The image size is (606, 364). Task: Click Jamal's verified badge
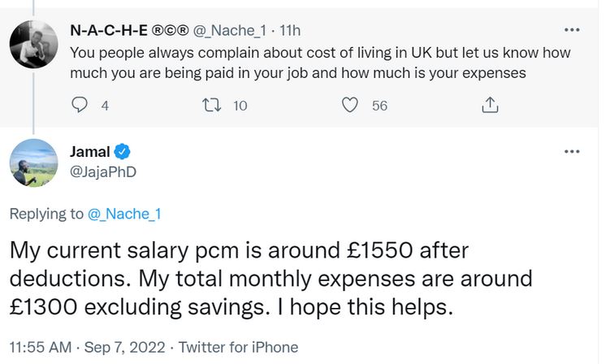tap(123, 151)
